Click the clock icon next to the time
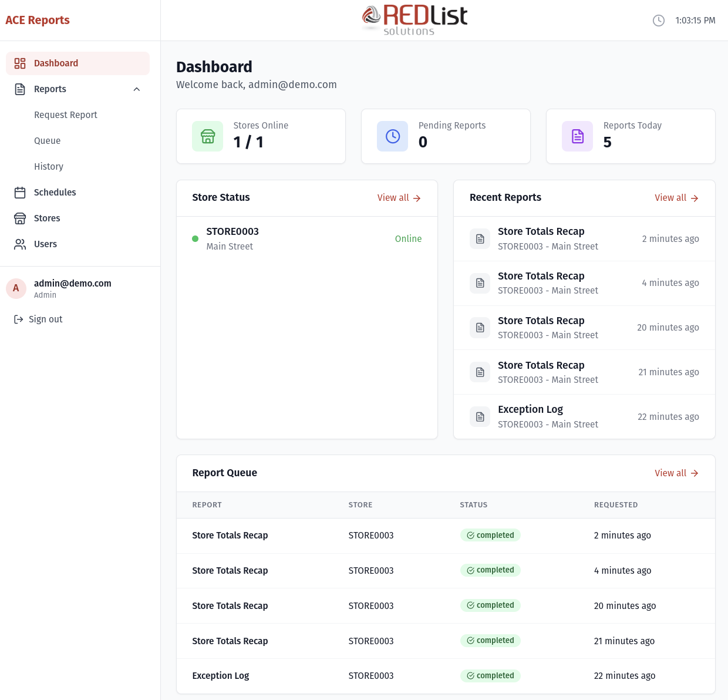 point(658,20)
